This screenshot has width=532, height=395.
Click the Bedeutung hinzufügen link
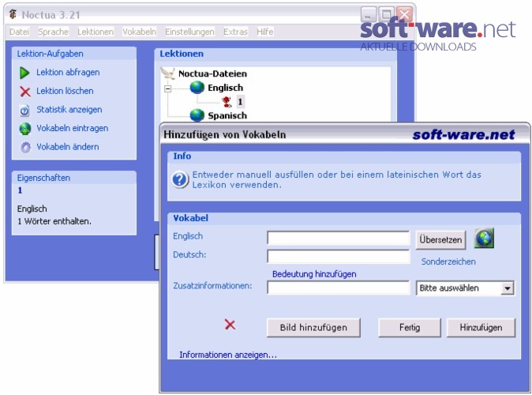click(314, 274)
